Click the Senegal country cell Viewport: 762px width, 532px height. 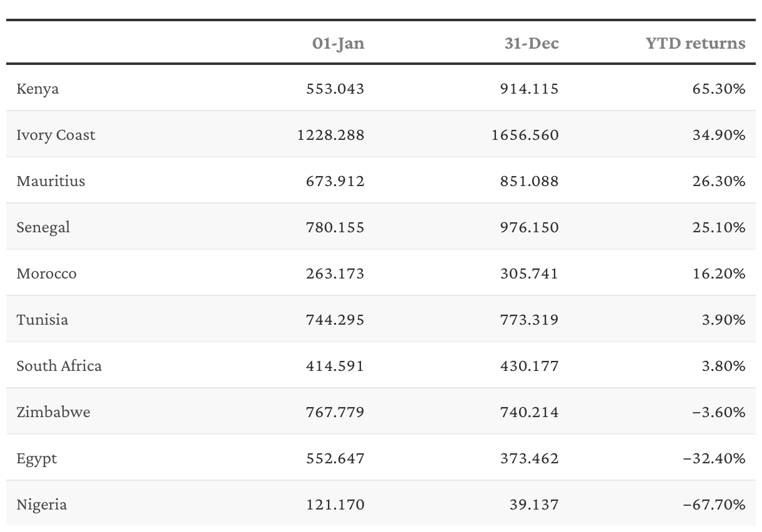coord(43,227)
